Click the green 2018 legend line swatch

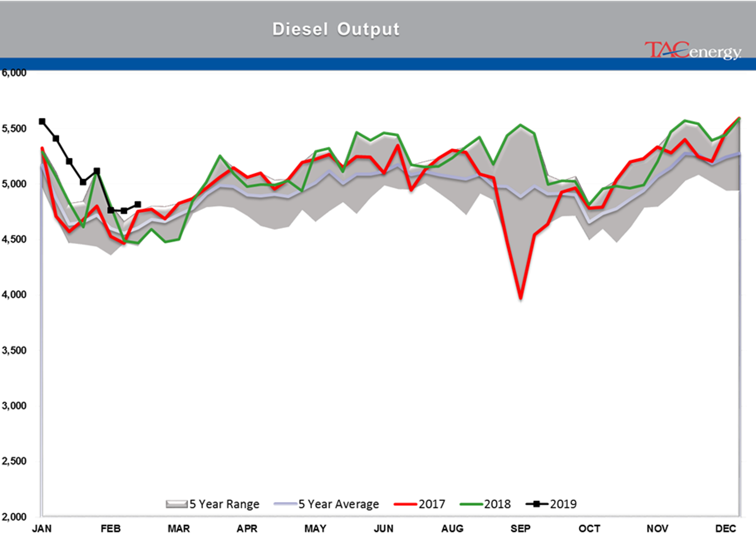[x=471, y=504]
